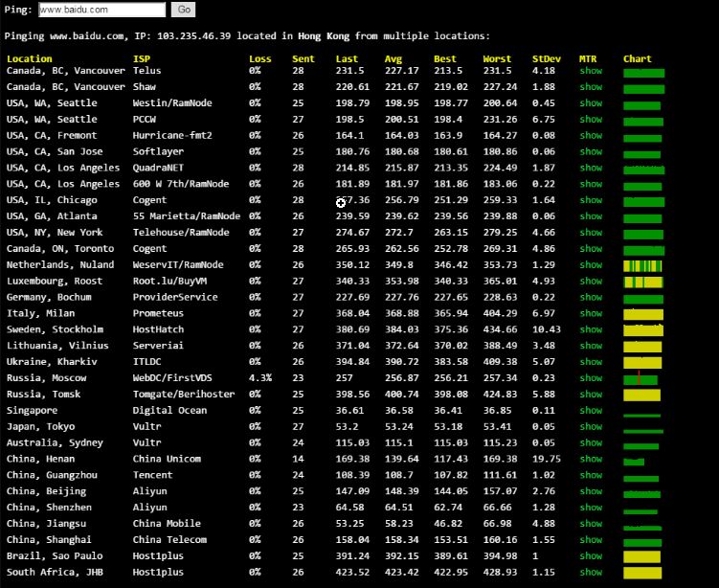Click the Vancouver Telus green chart
The image size is (719, 588).
(643, 73)
